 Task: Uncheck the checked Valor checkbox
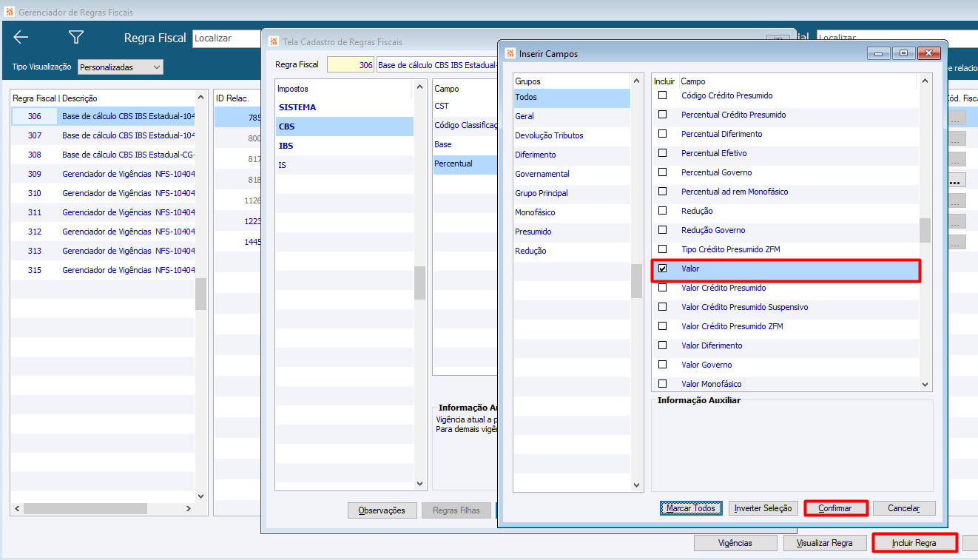point(663,269)
